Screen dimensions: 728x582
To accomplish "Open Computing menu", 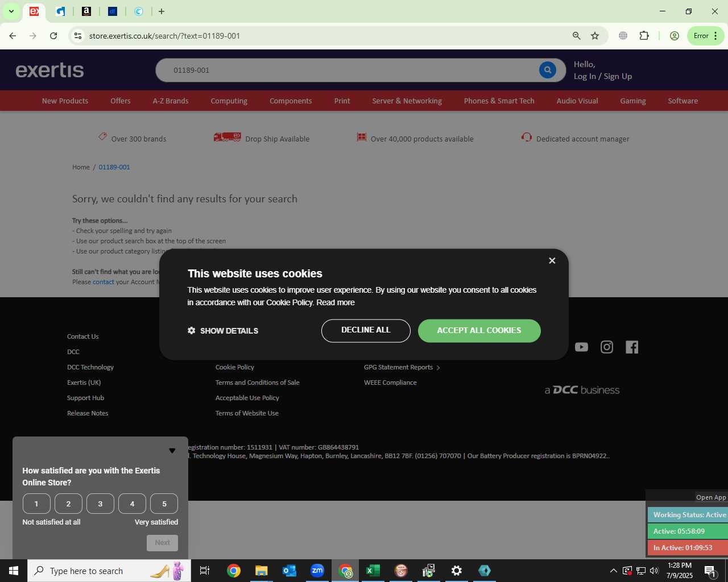I will 229,101.
